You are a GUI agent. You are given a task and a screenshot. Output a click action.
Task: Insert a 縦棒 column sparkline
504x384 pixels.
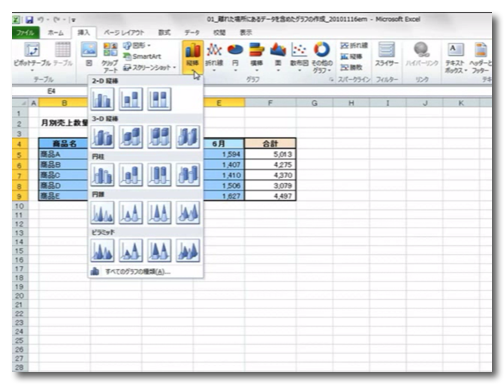351,57
